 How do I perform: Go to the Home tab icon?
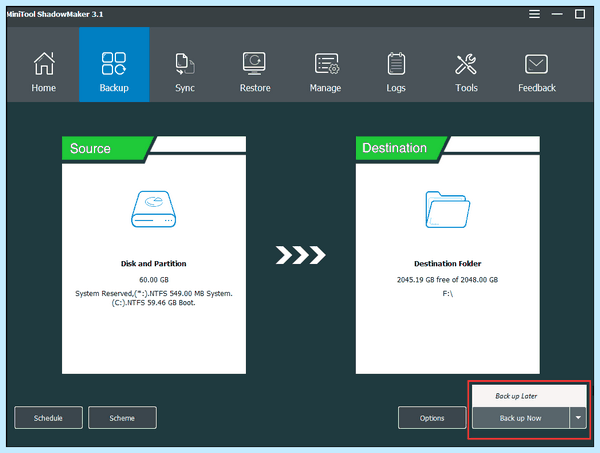pos(44,64)
